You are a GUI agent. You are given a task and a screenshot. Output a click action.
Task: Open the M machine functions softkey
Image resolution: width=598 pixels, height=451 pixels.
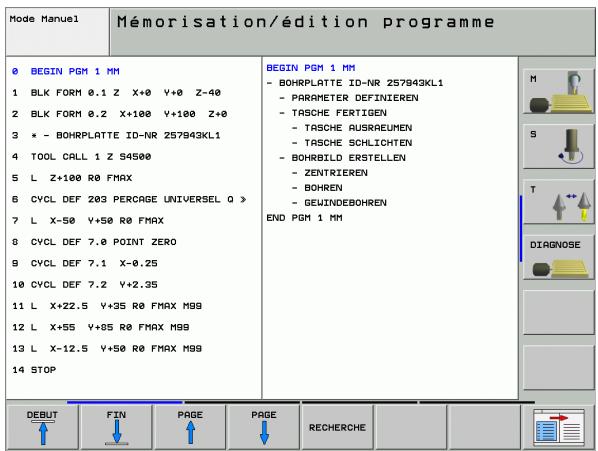pyautogui.click(x=559, y=91)
